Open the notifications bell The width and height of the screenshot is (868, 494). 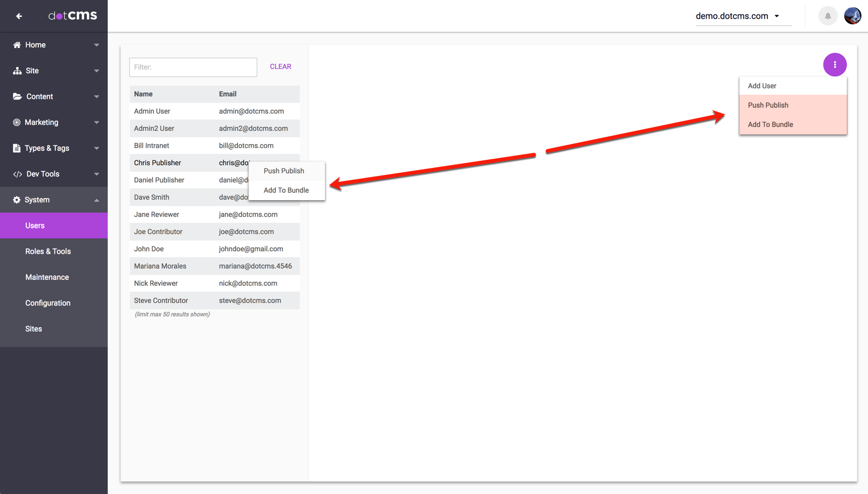(828, 16)
